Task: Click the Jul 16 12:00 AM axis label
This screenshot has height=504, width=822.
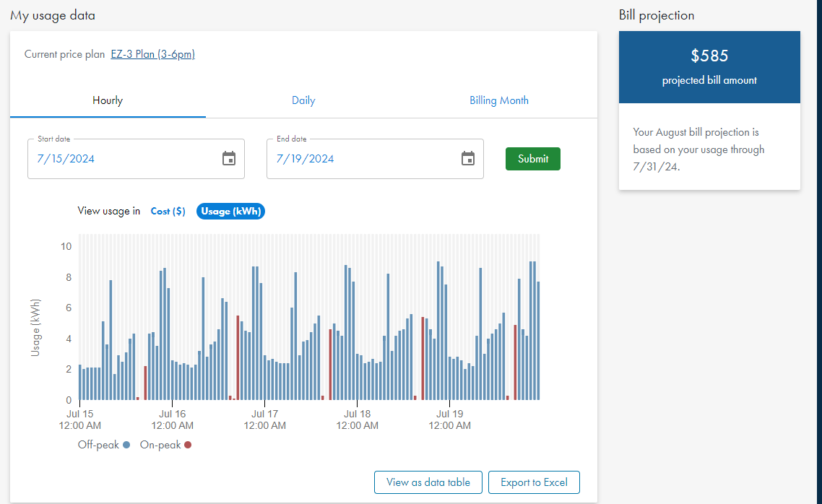Action: [172, 420]
